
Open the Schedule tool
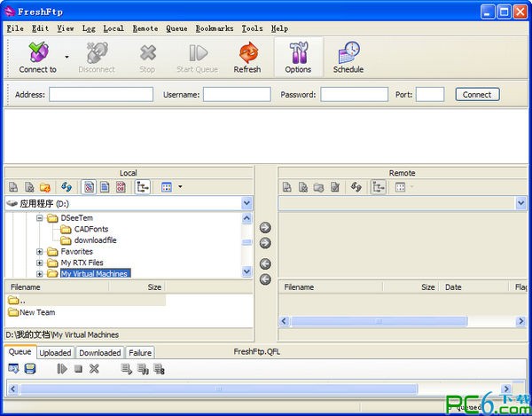pos(348,57)
